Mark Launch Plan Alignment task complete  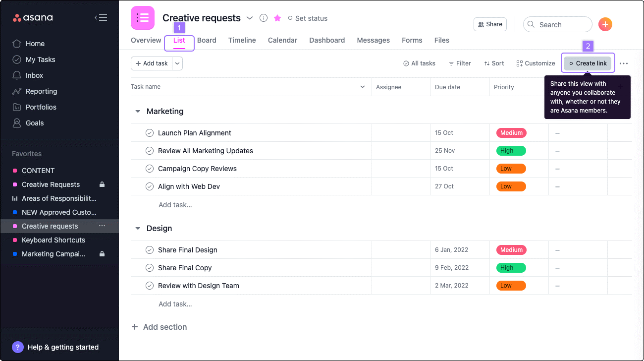[150, 133]
